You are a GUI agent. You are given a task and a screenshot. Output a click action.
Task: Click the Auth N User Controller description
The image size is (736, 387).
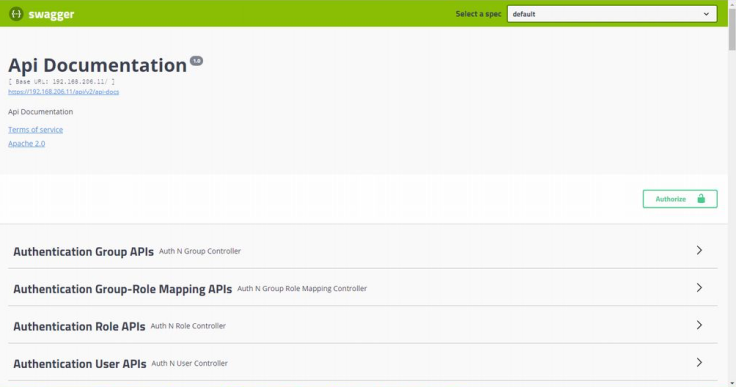[x=189, y=363]
